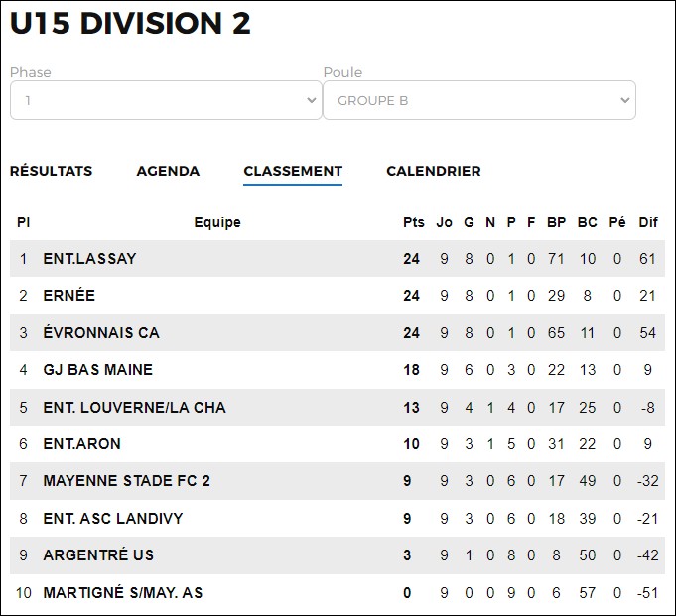Click the Pts column header
Screen dimensions: 676x616
click(x=414, y=222)
